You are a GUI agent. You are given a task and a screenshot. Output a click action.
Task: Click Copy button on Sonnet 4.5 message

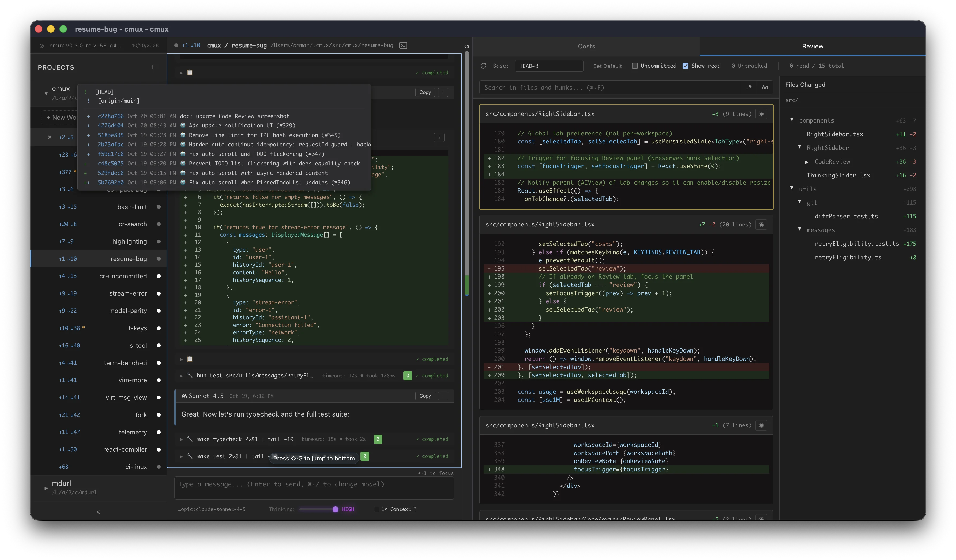pyautogui.click(x=425, y=396)
